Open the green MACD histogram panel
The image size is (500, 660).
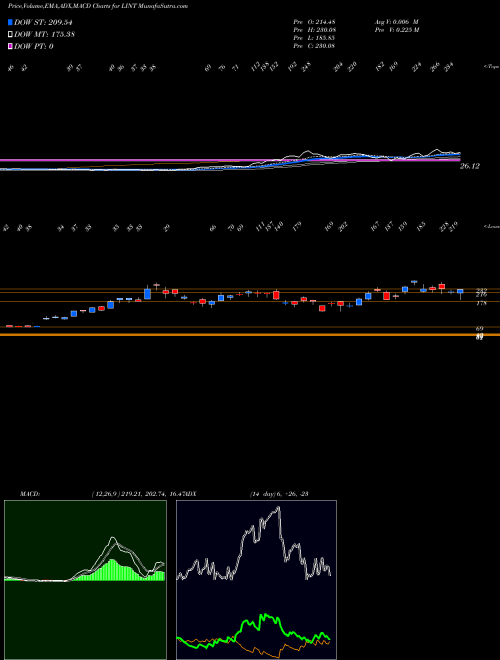point(85,580)
